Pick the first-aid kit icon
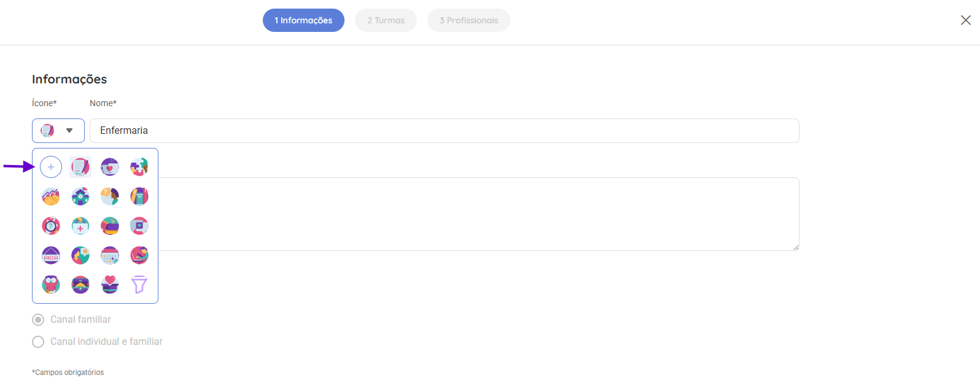980x386 pixels. pos(80,226)
